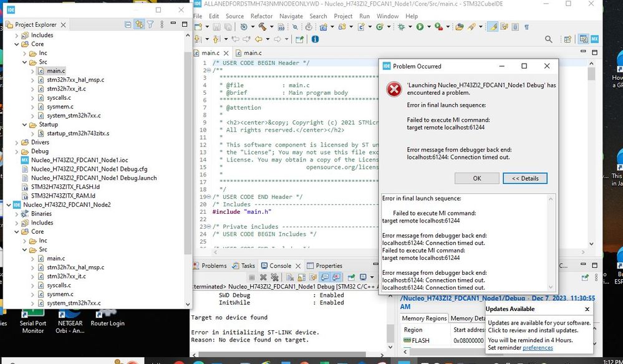623x364 pixels.
Task: Click OK in Problem Occurred dialog
Action: (477, 178)
